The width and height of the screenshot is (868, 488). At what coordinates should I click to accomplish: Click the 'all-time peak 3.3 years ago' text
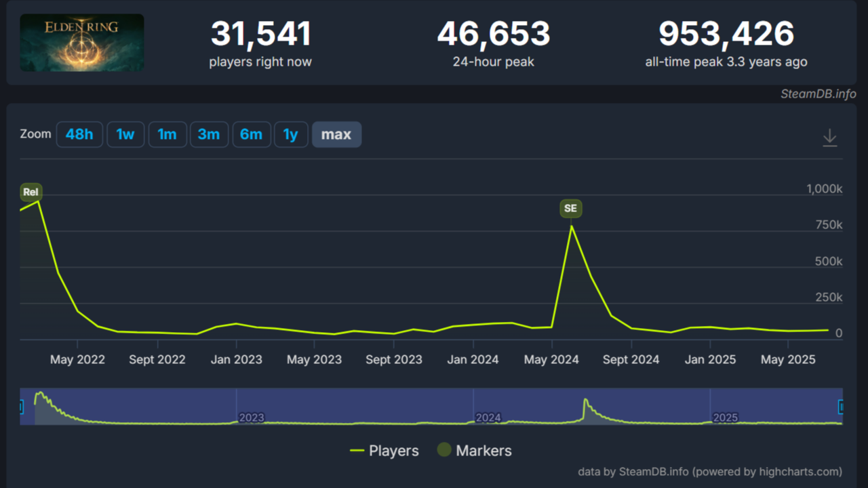[726, 62]
